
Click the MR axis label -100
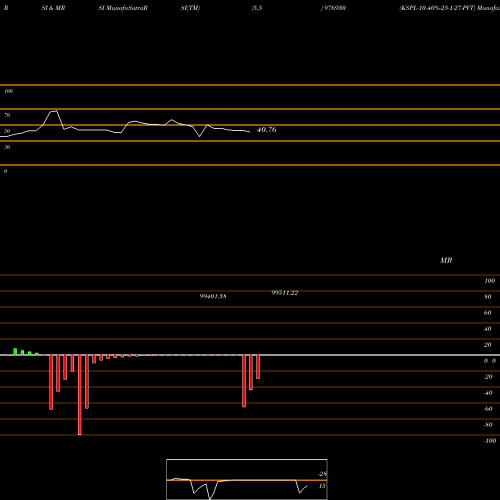tap(490, 441)
